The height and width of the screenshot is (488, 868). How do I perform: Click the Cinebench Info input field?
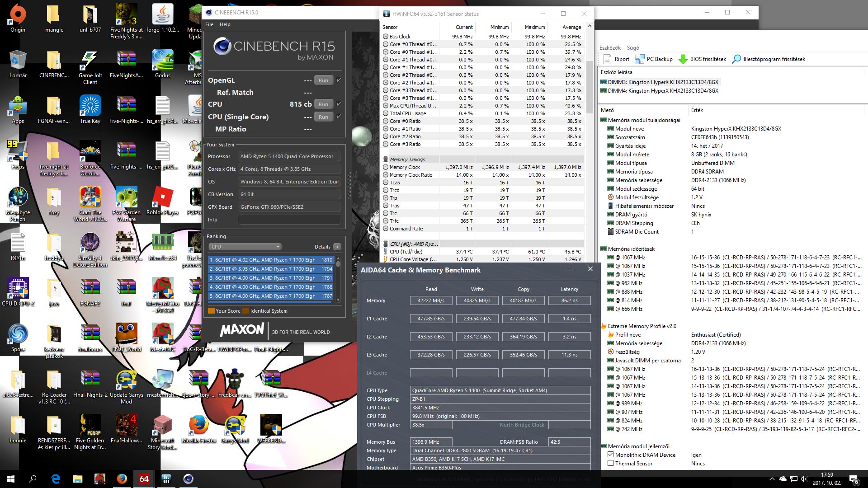289,220
